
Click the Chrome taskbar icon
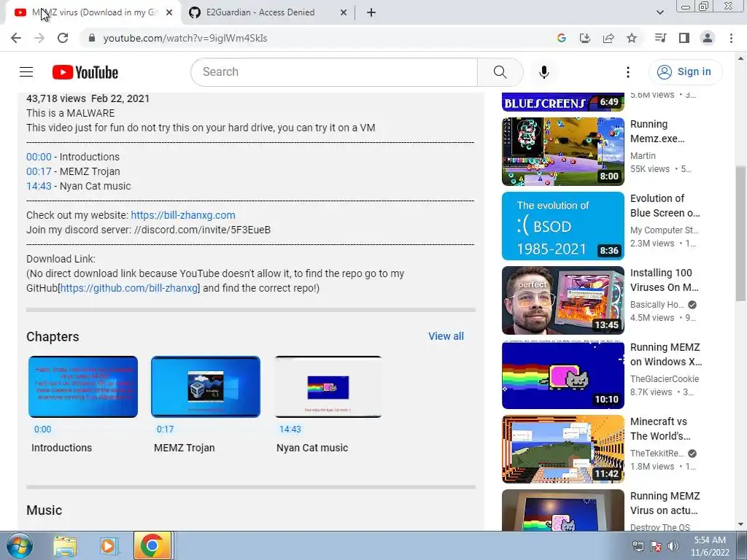pyautogui.click(x=152, y=545)
